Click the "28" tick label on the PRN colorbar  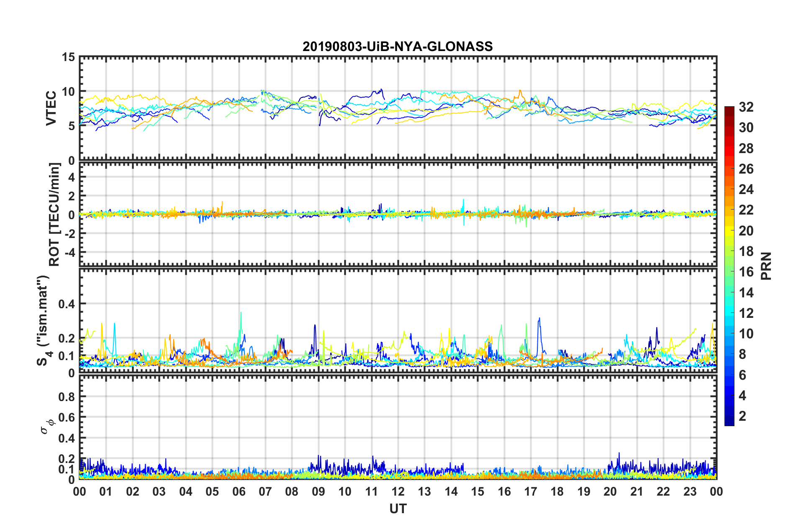[746, 148]
